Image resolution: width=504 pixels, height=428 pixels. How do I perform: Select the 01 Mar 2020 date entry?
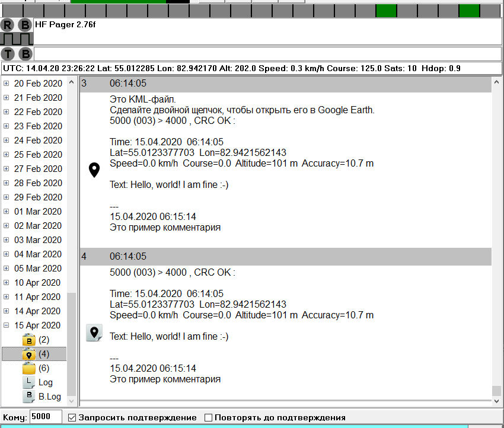pos(37,212)
